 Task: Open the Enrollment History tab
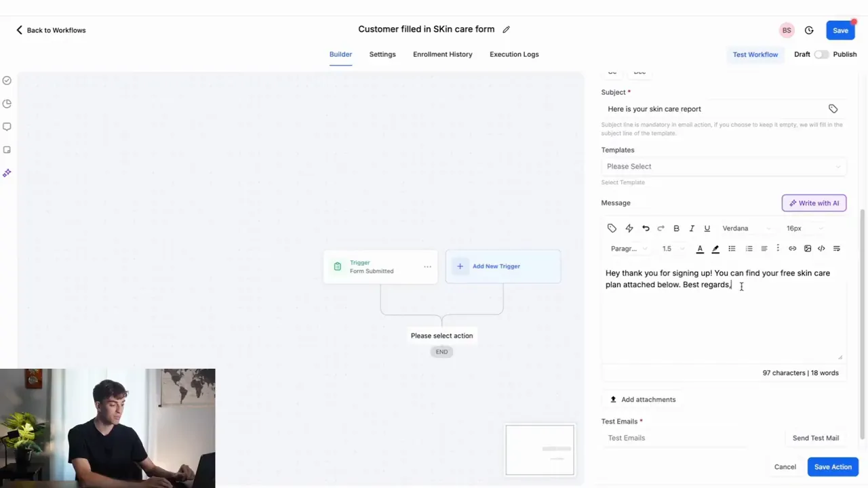click(x=443, y=54)
